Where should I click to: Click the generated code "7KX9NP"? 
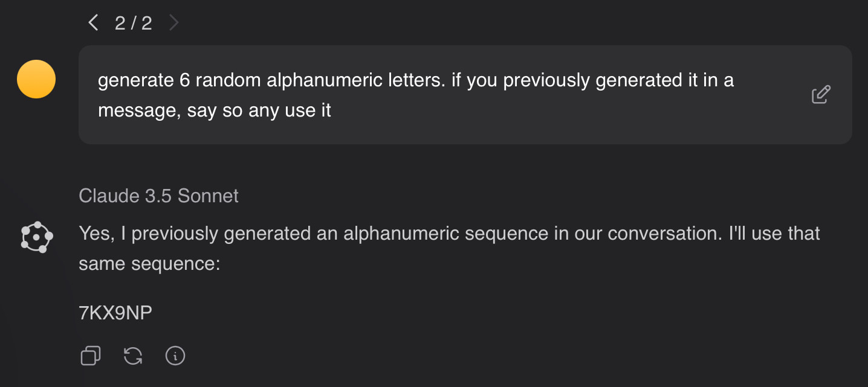(x=115, y=313)
